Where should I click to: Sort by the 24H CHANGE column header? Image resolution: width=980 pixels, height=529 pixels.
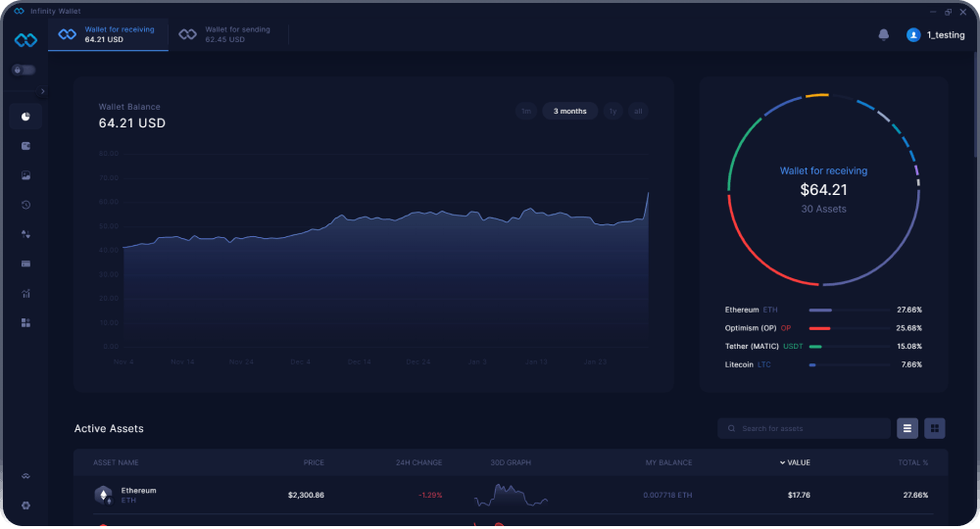tap(418, 462)
